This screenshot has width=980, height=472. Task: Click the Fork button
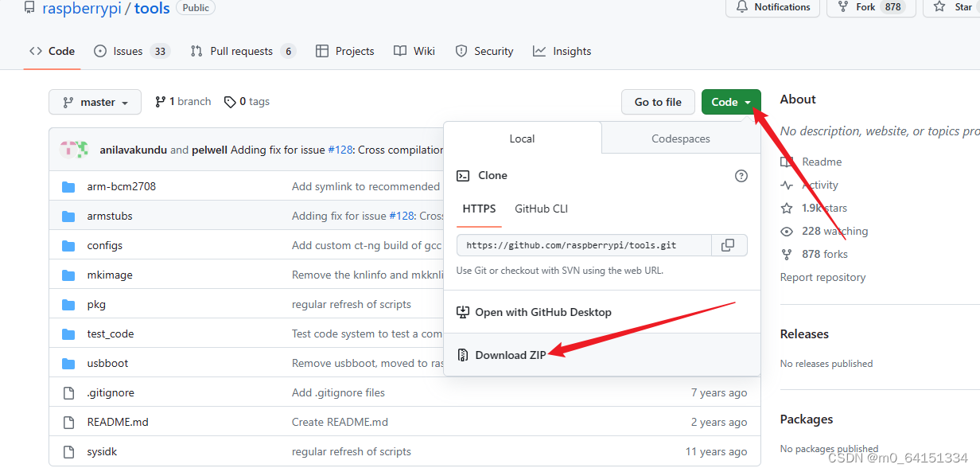tap(871, 7)
